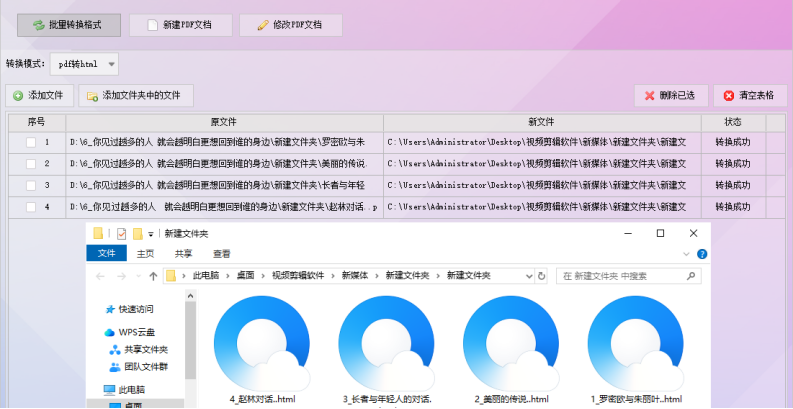Click the new file path in row 3
793x409 pixels.
click(x=537, y=186)
